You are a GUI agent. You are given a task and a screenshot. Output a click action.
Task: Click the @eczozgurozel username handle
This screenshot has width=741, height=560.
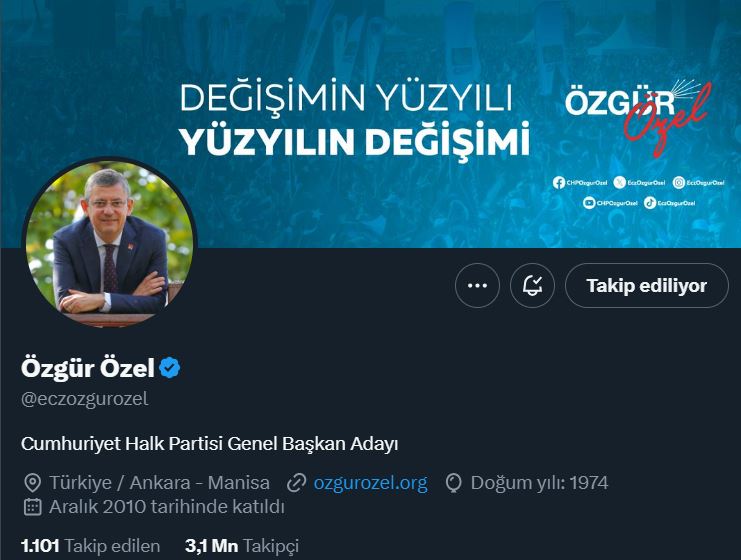click(85, 399)
